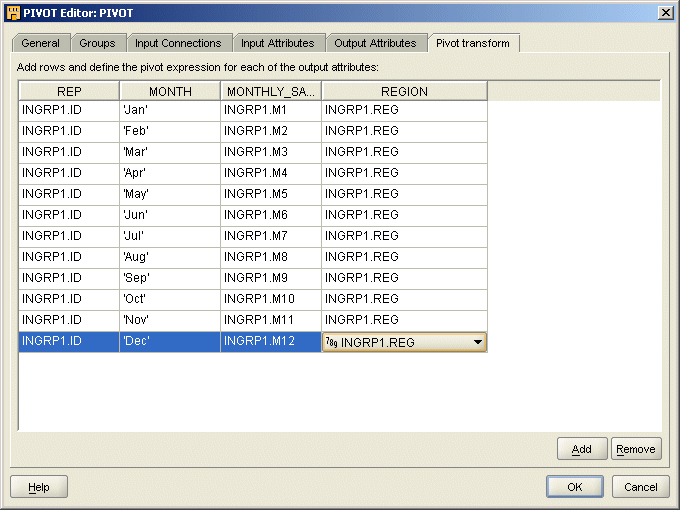Switch to the Groups tab
This screenshot has width=680, height=510.
pos(98,43)
